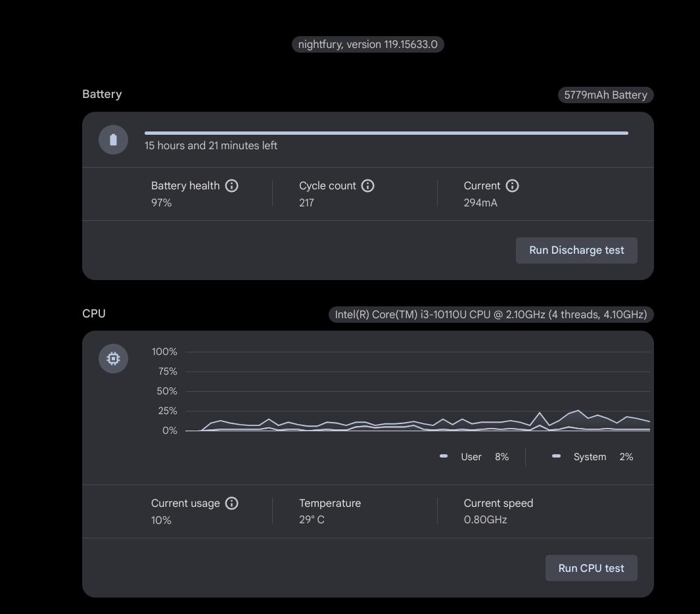Click the Temperature reading of 29° C

pyautogui.click(x=312, y=520)
